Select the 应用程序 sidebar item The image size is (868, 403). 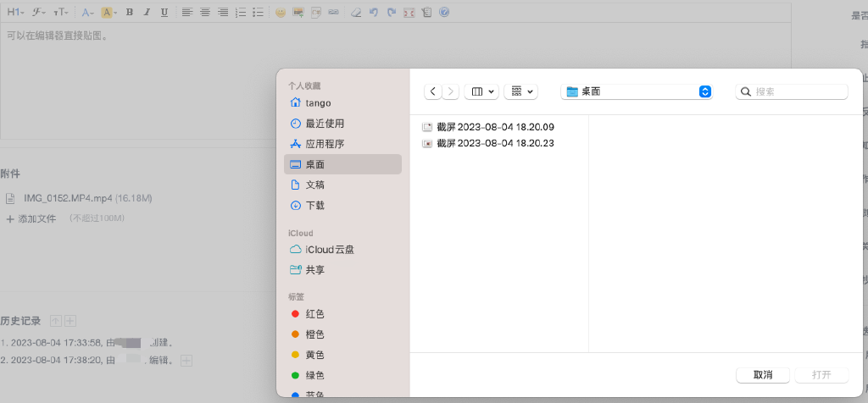coord(325,144)
